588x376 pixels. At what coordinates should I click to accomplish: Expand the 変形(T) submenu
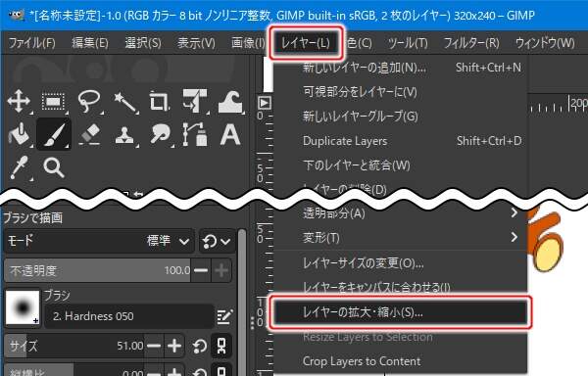(401, 237)
